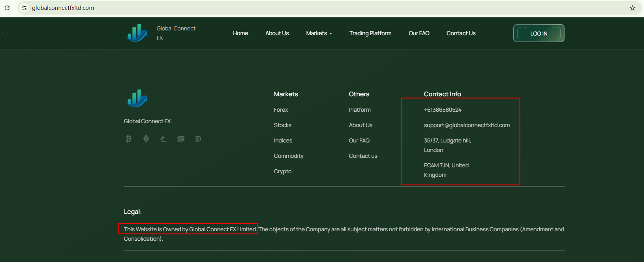Open Contact us link under Others
The image size is (644, 262).
click(x=363, y=156)
